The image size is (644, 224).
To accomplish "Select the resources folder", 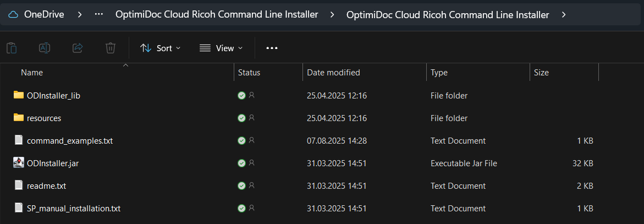I will pos(44,118).
